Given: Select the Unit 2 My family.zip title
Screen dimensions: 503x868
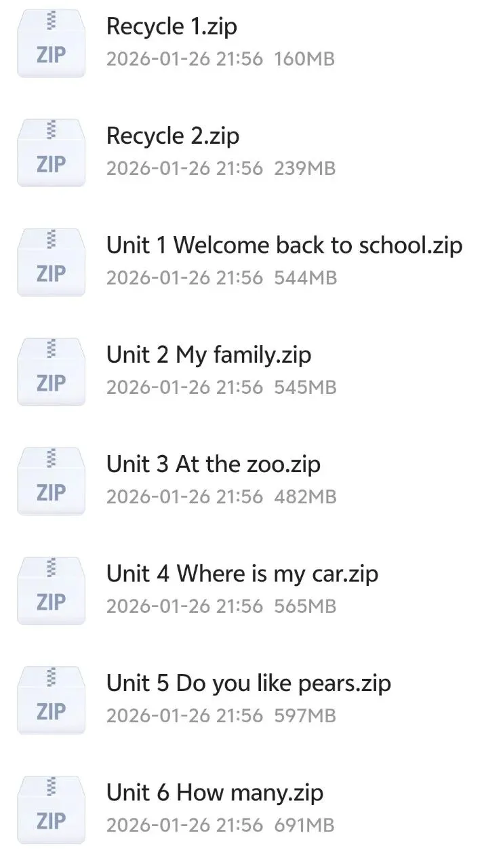Looking at the screenshot, I should pyautogui.click(x=209, y=355).
